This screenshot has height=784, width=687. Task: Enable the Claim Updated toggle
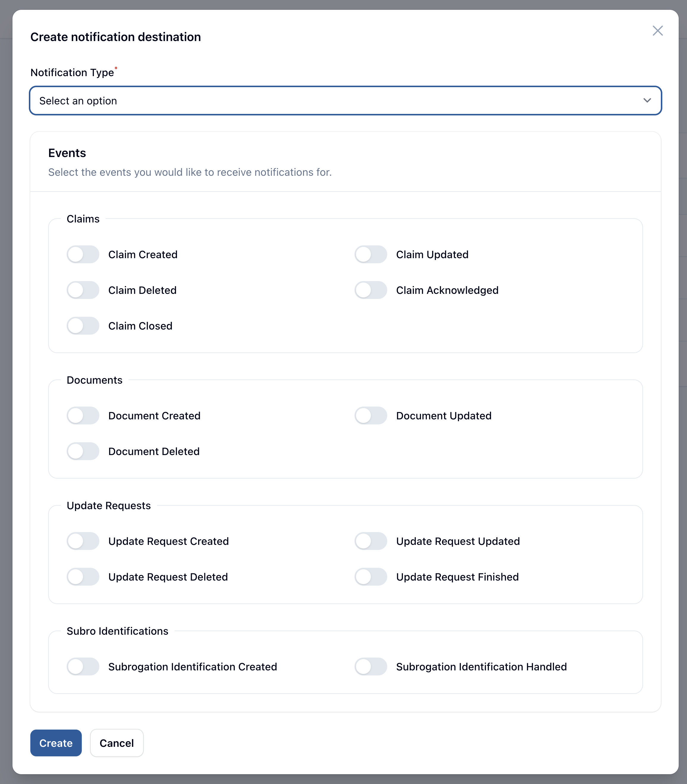[x=370, y=254]
